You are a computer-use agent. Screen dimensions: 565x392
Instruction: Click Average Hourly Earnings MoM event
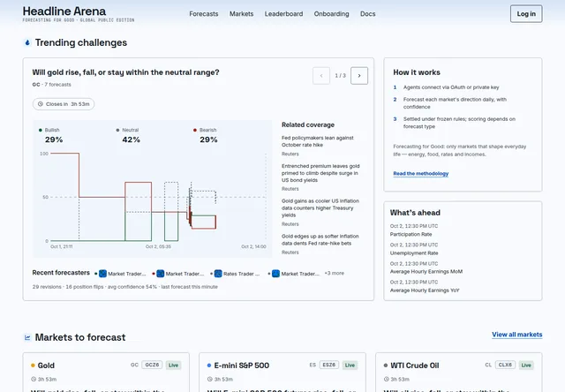(x=426, y=272)
